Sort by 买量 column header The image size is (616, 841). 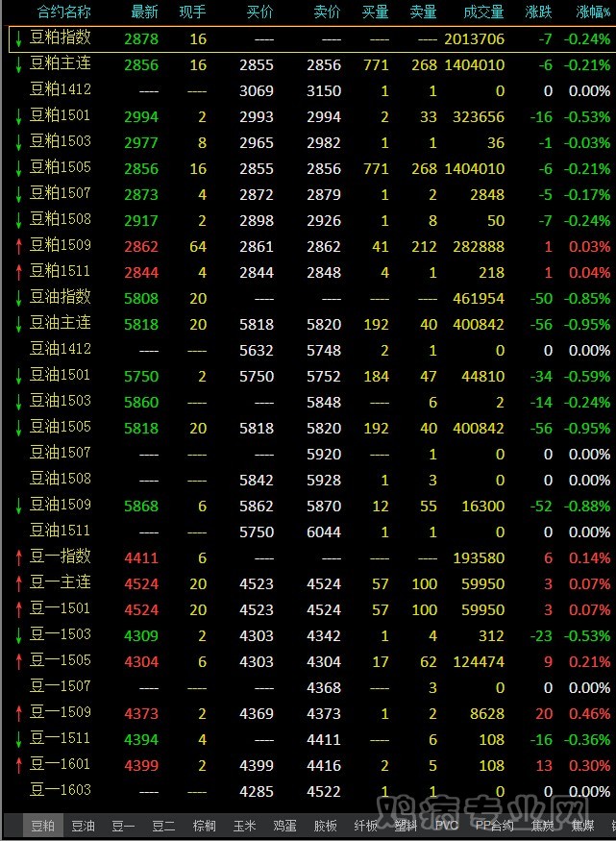pyautogui.click(x=376, y=12)
